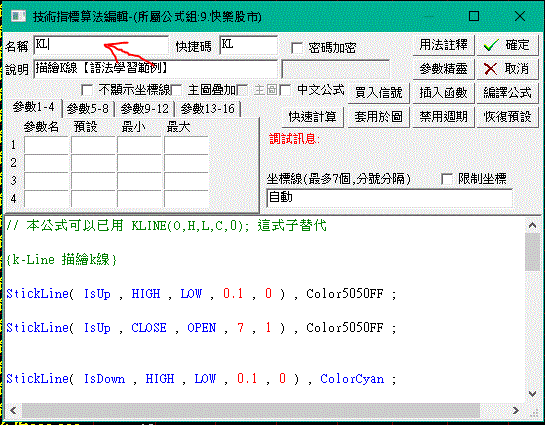This screenshot has width=545, height=425.
Task: Click 編譯公式 button
Action: pos(507,93)
